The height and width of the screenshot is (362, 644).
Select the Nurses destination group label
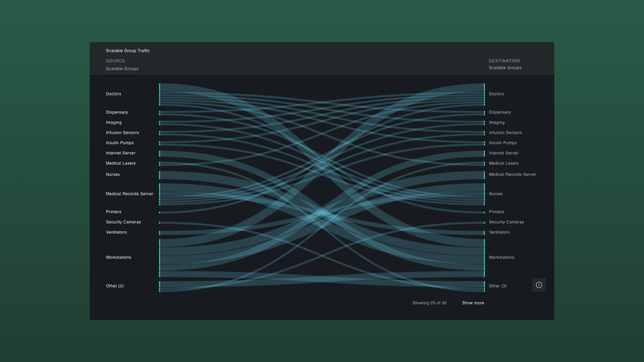[x=495, y=194]
